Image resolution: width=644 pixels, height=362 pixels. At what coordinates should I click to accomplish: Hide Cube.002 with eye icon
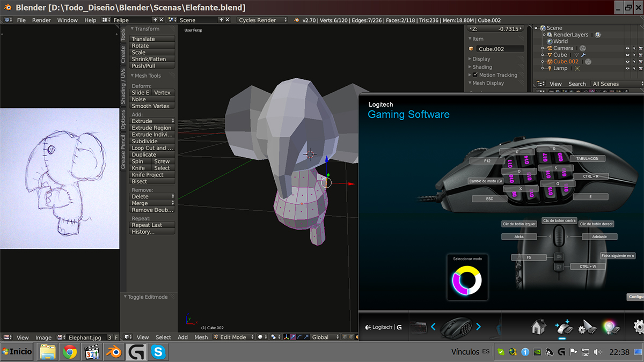click(627, 62)
